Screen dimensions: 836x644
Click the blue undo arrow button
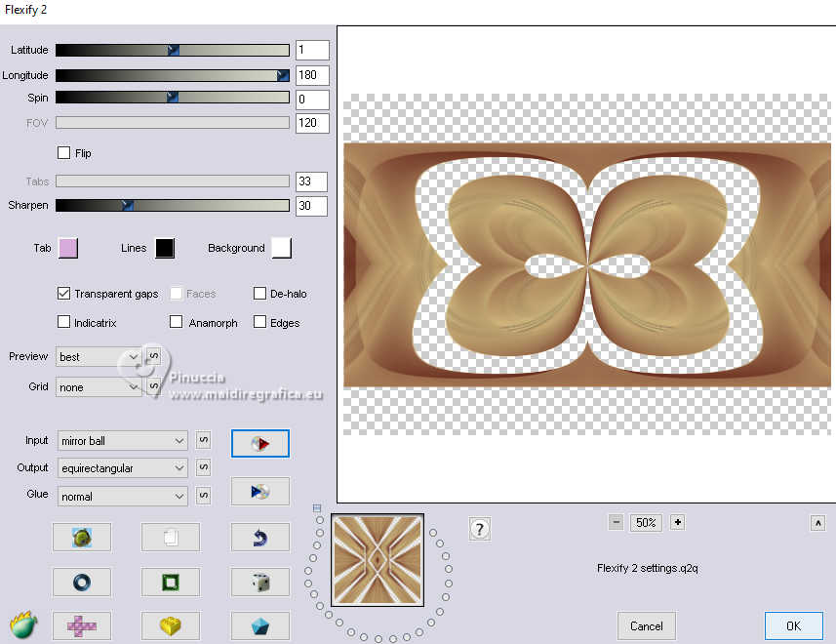[259, 537]
